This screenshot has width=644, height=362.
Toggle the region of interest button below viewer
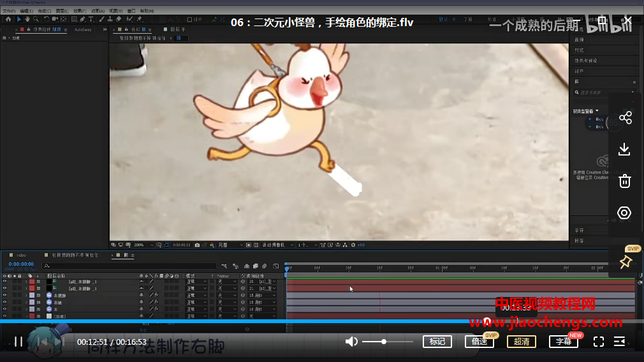click(x=249, y=245)
